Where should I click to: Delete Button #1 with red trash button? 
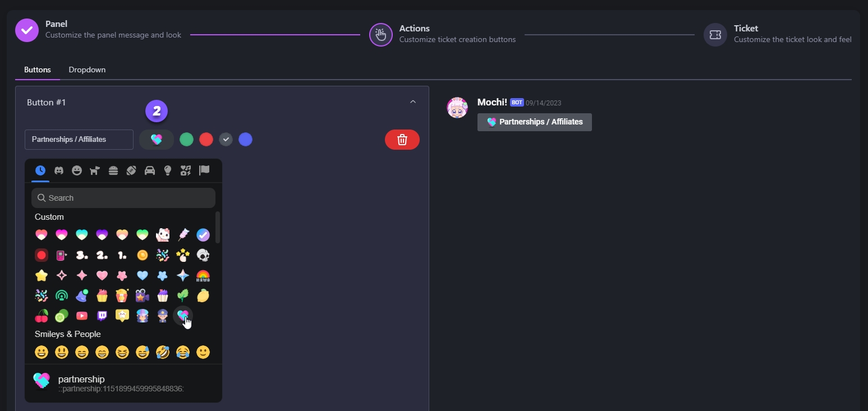click(402, 140)
